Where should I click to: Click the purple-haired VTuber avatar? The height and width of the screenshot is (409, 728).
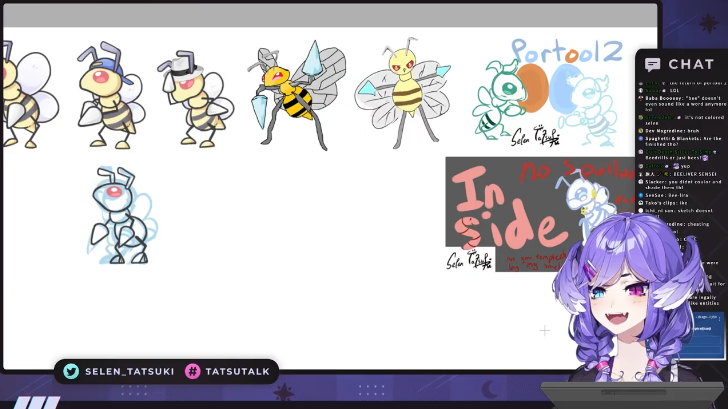point(629,297)
